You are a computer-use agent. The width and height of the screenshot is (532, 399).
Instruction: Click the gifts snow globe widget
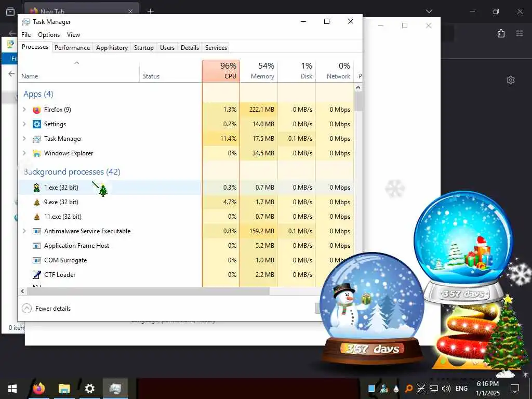click(463, 248)
